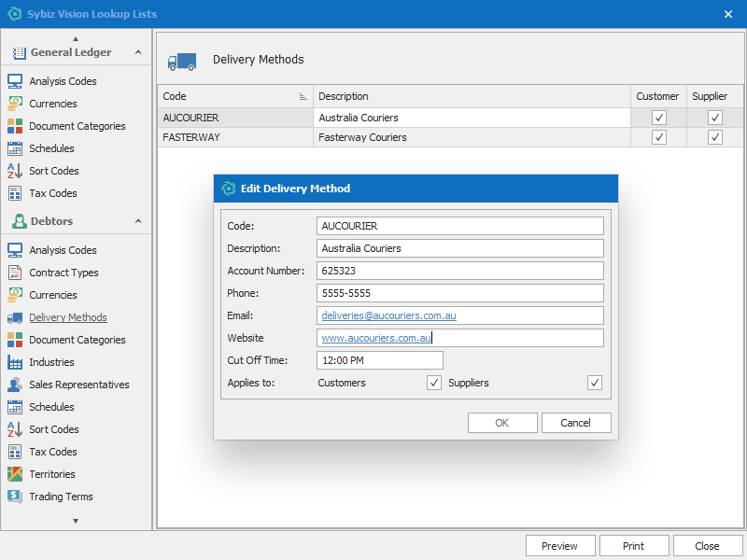
Task: Click the Document Categories icon under General Ledger
Action: [15, 126]
